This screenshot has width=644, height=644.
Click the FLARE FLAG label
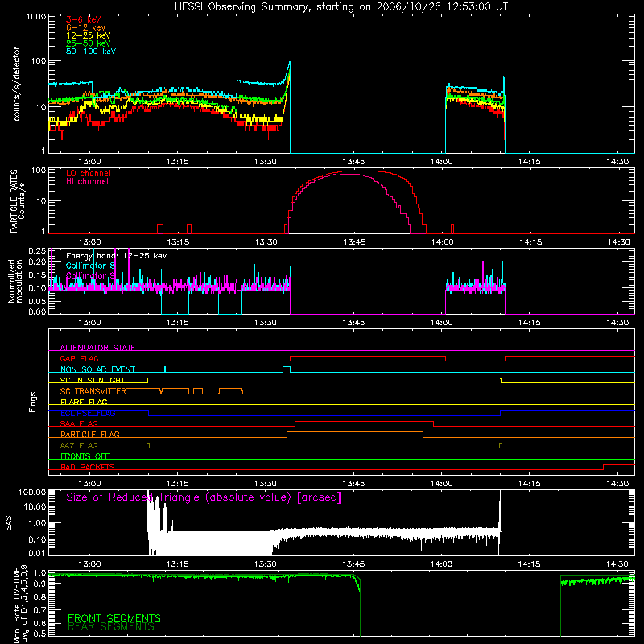point(84,402)
